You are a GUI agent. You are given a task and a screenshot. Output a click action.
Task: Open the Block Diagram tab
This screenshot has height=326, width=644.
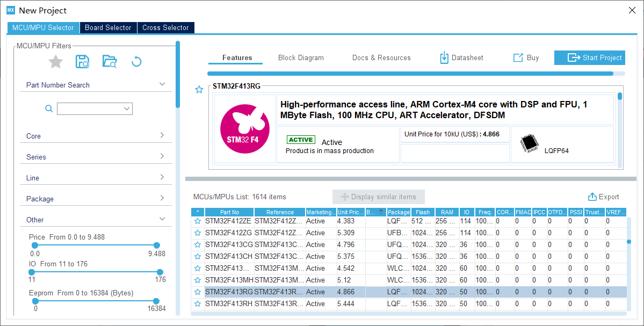point(301,58)
